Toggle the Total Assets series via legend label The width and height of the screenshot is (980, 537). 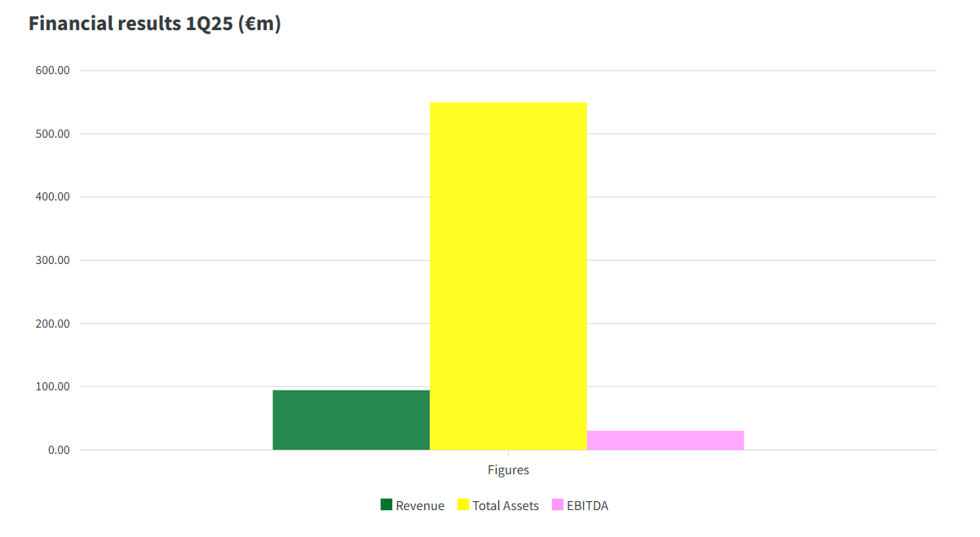click(505, 505)
